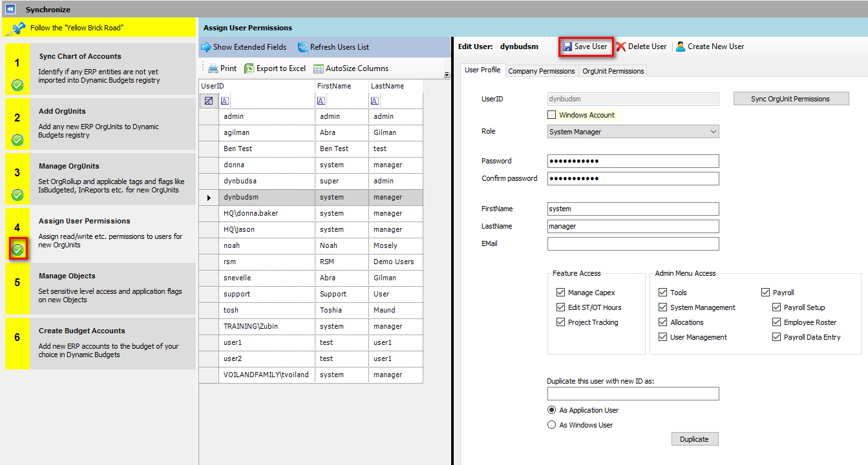Click green check icon for step 2
This screenshot has width=868, height=465.
tap(17, 139)
